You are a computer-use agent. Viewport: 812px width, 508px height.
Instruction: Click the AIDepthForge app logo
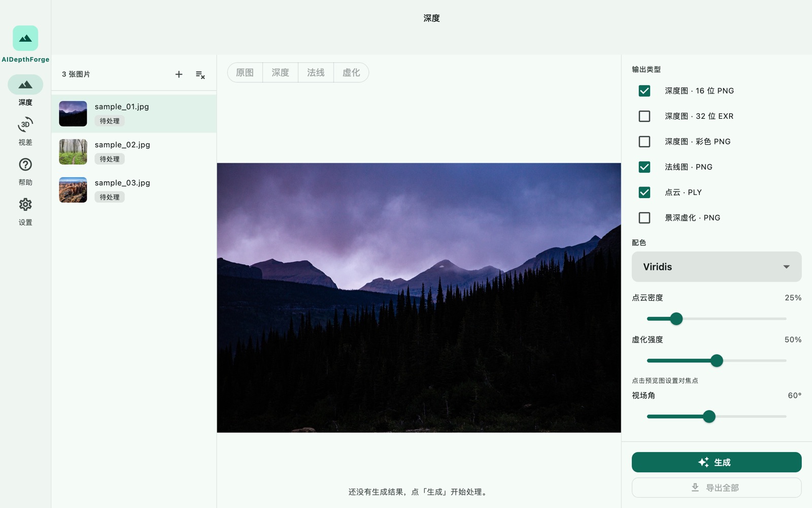pyautogui.click(x=25, y=38)
